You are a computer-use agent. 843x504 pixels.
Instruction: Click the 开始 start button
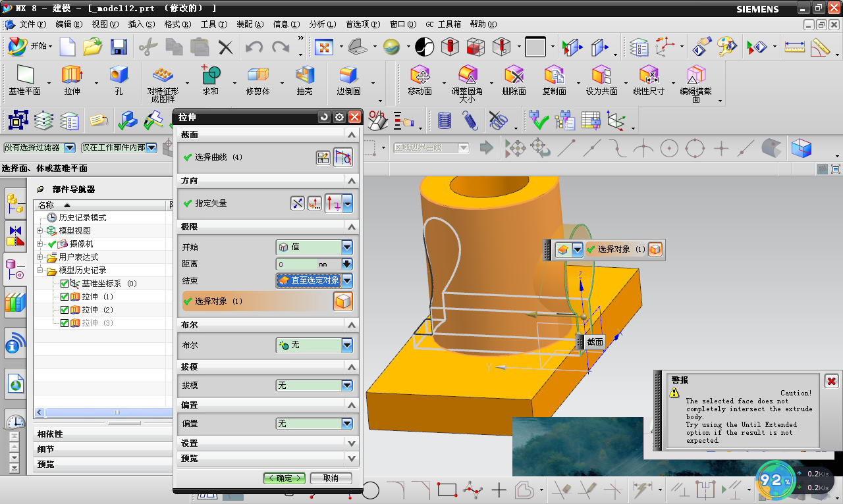point(30,46)
